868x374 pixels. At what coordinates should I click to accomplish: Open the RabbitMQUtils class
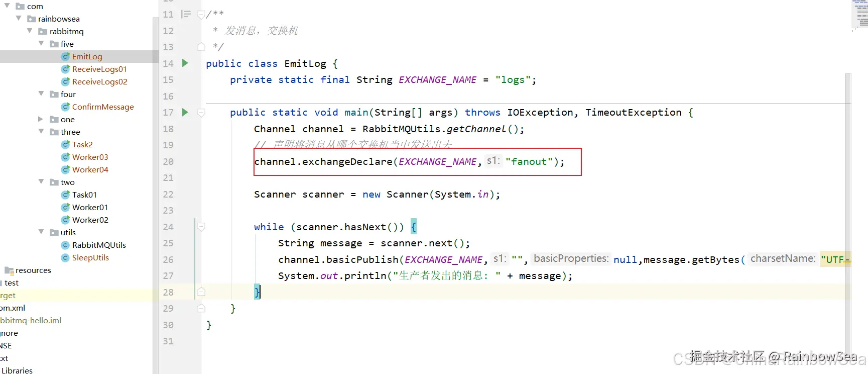[x=99, y=245]
